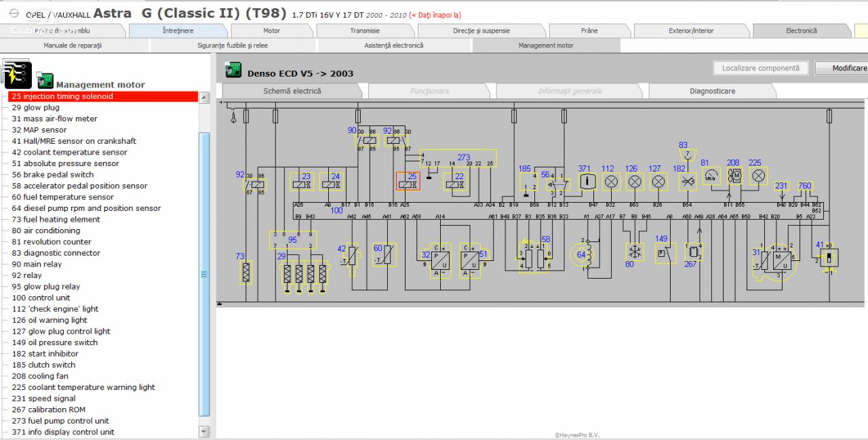Open the Transmisie tab
The width and height of the screenshot is (868, 440).
[x=365, y=31]
